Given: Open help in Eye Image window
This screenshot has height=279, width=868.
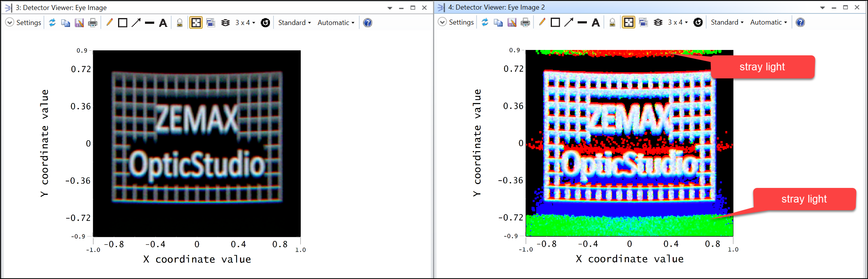Looking at the screenshot, I should pos(368,23).
